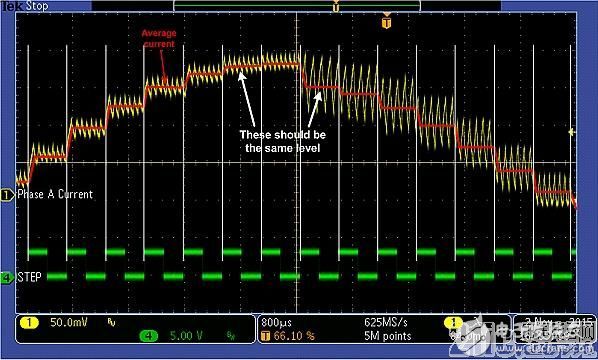
Task: Click the 50.0mV channel 1 scale readout
Action: [x=69, y=323]
